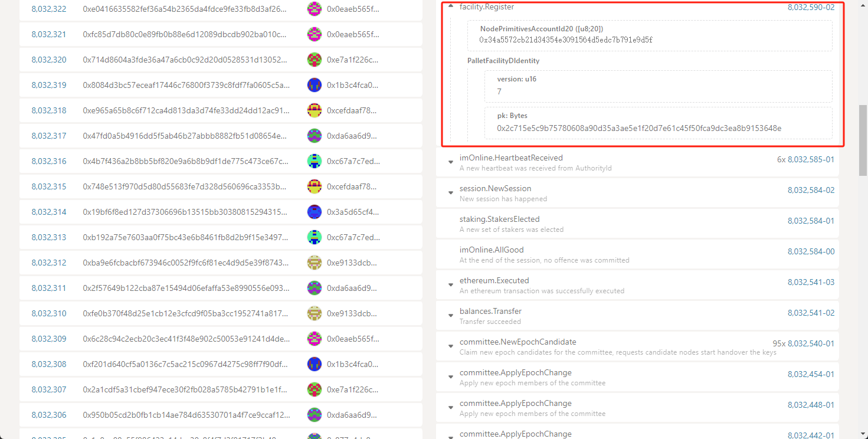
Task: Open event link 8,032,584-01 for staking.StakersElected
Action: (811, 221)
